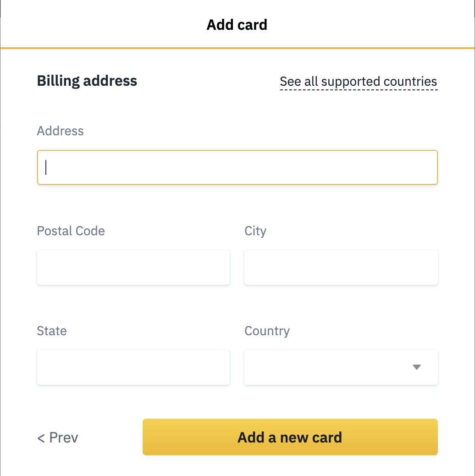
Task: Click the blinking caret in Address box
Action: tap(46, 167)
